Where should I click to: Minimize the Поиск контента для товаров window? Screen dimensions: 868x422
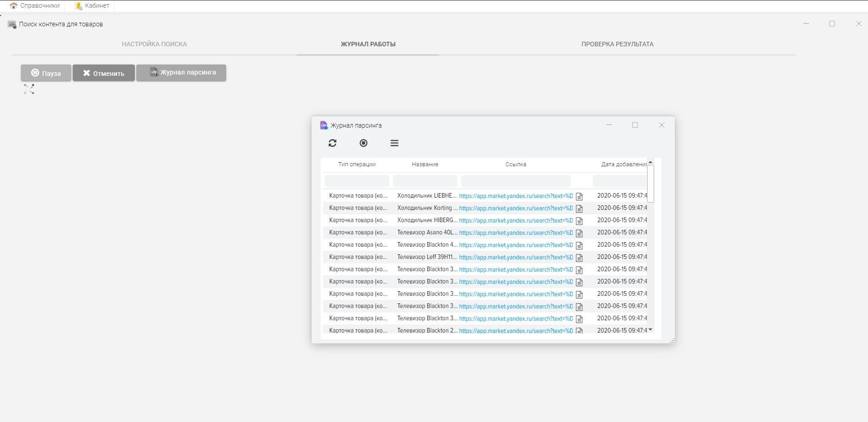(x=806, y=24)
